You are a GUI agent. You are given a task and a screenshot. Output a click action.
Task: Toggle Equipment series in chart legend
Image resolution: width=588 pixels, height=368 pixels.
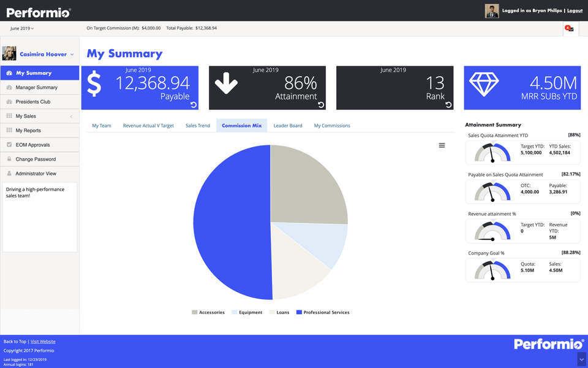(247, 312)
